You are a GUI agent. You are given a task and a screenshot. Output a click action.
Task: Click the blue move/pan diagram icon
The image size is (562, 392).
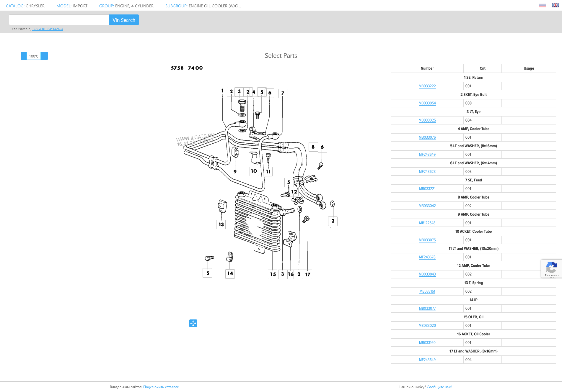pyautogui.click(x=193, y=323)
